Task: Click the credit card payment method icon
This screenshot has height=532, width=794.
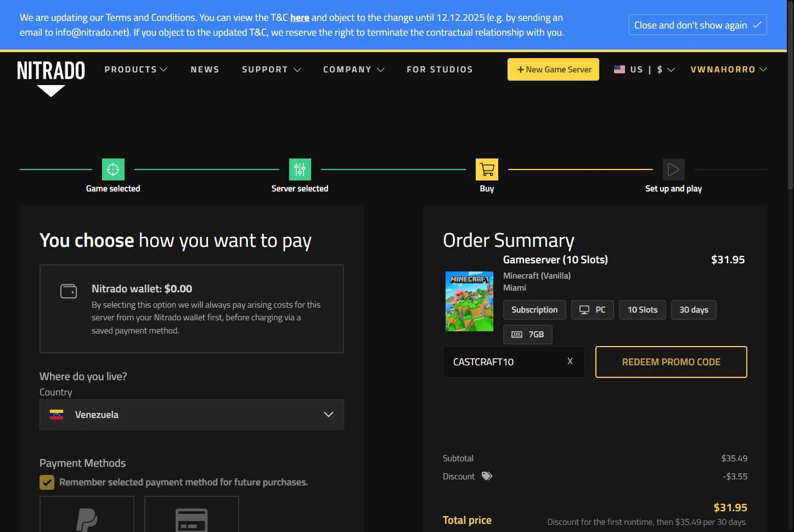Action: (192, 520)
